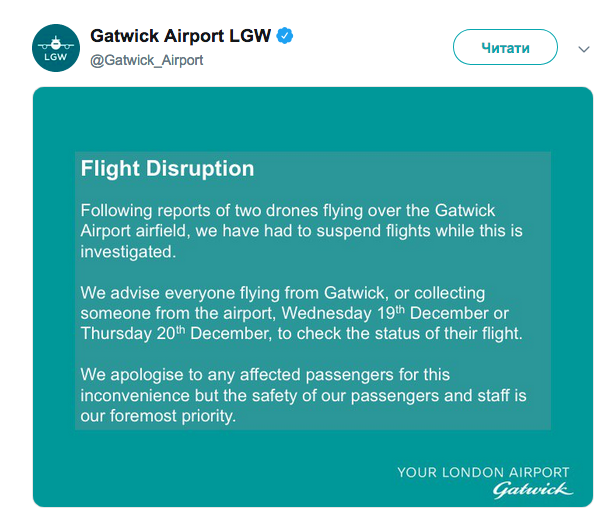The height and width of the screenshot is (518, 614).
Task: Click the Gatwick Airport LGW profile avatar
Action: 56,47
